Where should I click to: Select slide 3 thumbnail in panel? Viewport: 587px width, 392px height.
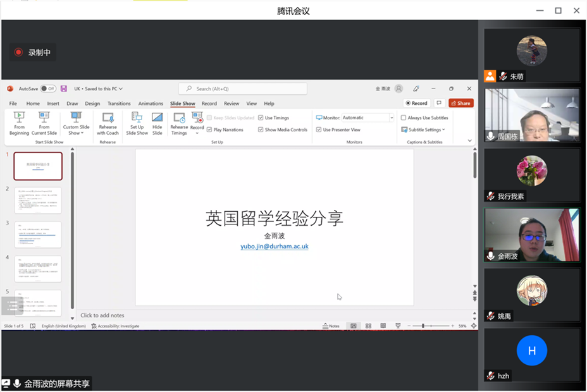coord(38,235)
